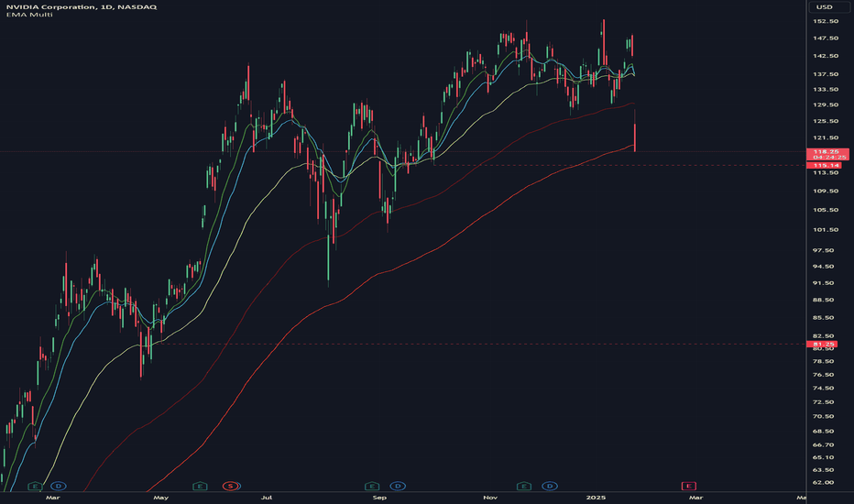The height and width of the screenshot is (504, 854).
Task: Click the Jul label on the time axis
Action: click(x=267, y=498)
